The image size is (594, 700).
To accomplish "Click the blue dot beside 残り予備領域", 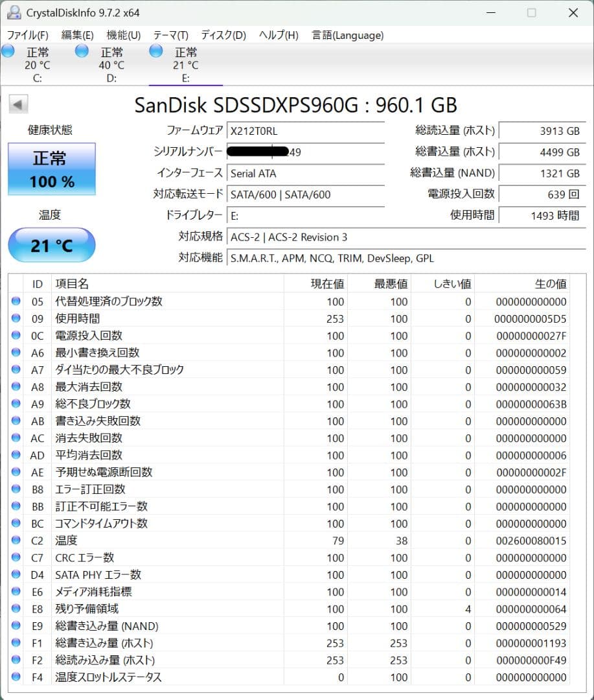I will tap(16, 609).
